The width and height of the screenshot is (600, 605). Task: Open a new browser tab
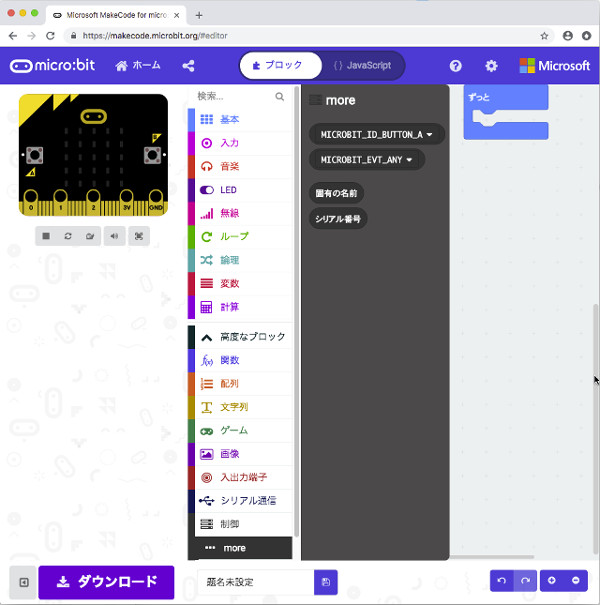click(199, 15)
